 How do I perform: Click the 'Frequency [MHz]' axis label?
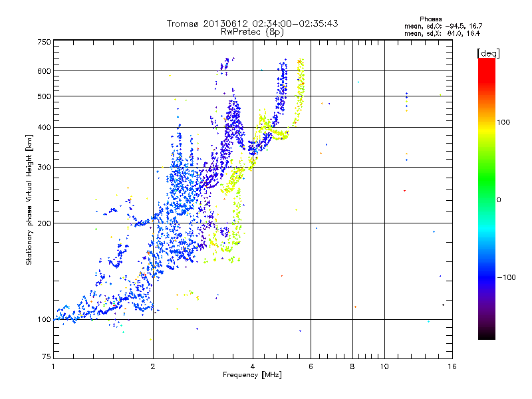tap(252, 375)
